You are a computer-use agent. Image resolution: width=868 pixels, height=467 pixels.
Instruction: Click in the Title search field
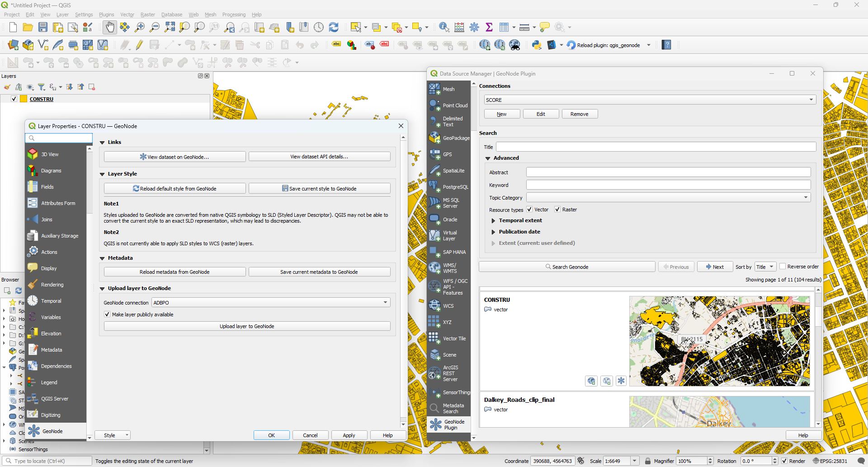coord(656,147)
